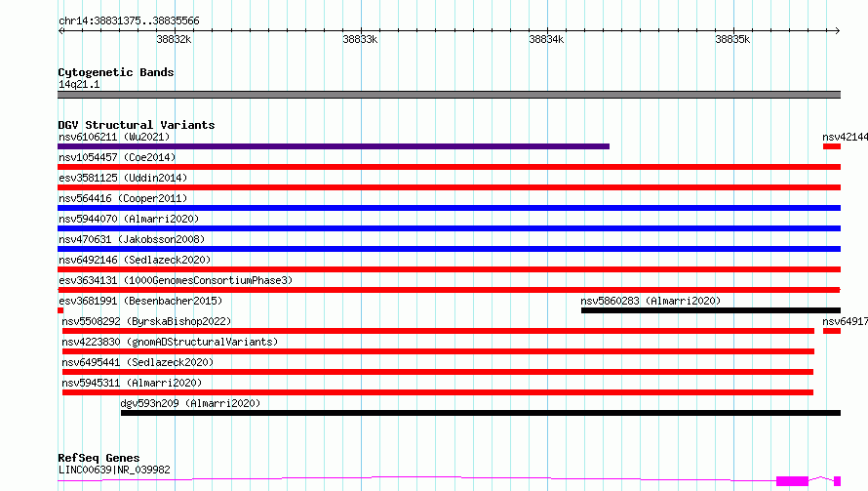Click the nsv6106211 (Wu2021) label
Viewport: 868px width, 491px height.
click(114, 137)
